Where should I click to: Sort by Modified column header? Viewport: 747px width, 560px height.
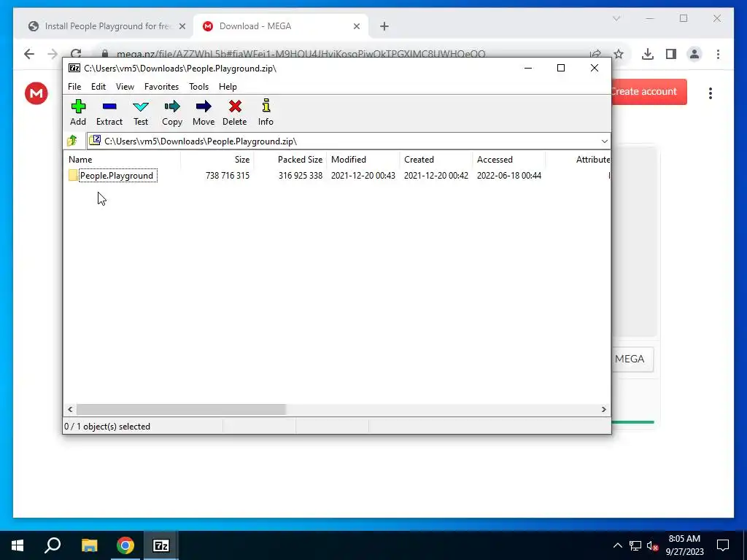[363, 160]
